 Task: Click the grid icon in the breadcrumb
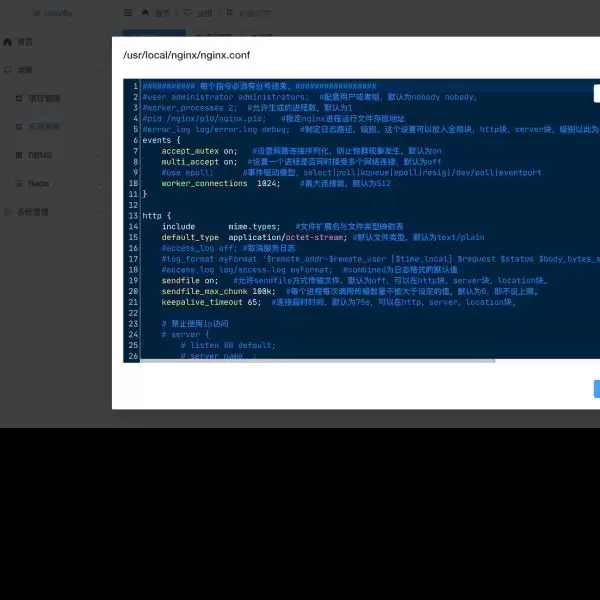229,13
